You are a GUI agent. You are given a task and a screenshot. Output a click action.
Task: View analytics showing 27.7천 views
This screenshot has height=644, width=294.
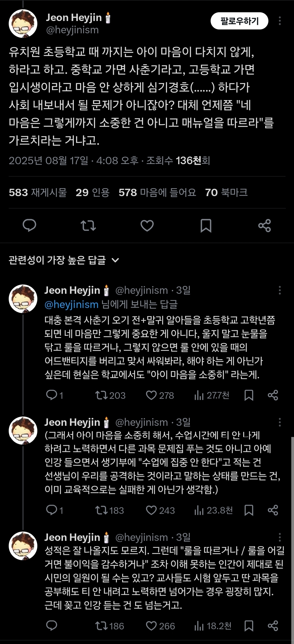pos(212,395)
